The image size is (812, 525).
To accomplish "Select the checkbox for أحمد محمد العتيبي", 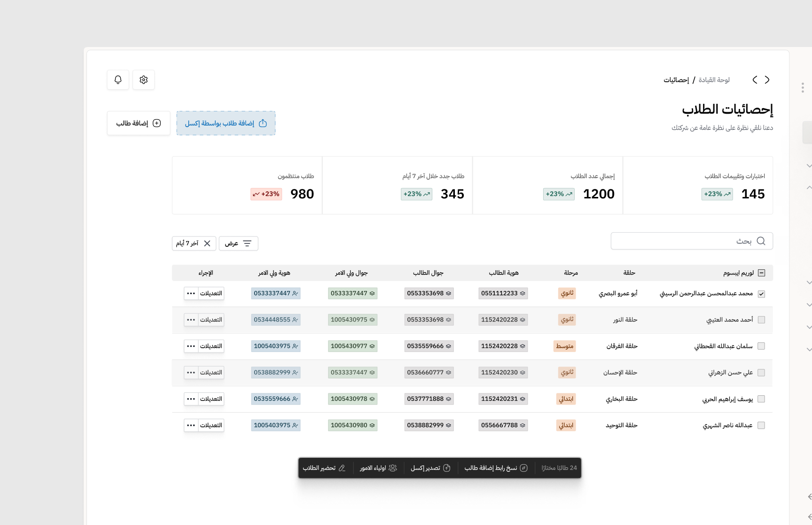I will tap(762, 320).
